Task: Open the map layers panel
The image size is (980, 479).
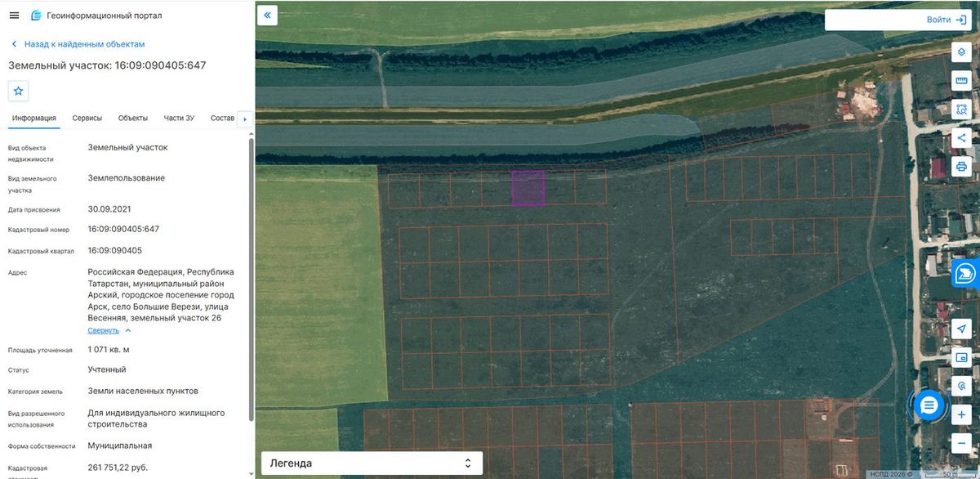Action: (x=961, y=51)
